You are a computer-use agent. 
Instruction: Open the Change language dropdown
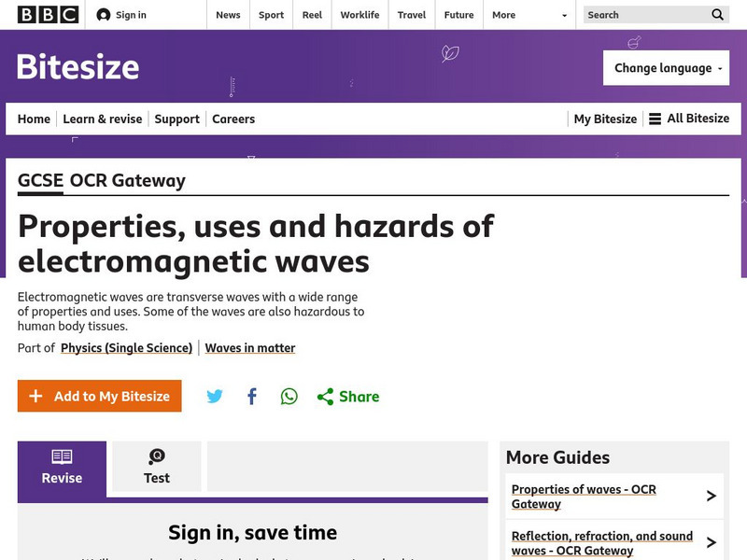click(x=666, y=68)
